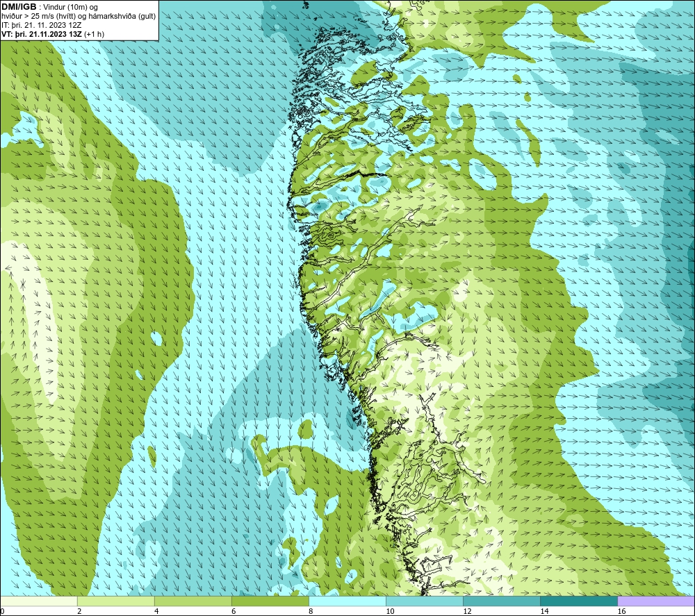This screenshot has width=695, height=616.
Task: Click the 'hviður > 25 m/s (hvítt)' description line
Action: [x=79, y=17]
